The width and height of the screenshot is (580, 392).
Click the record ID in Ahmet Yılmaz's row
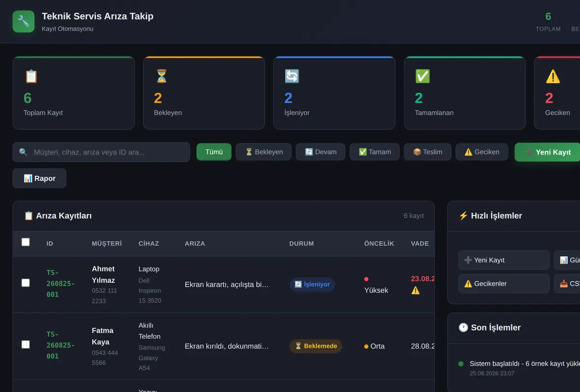(60, 284)
